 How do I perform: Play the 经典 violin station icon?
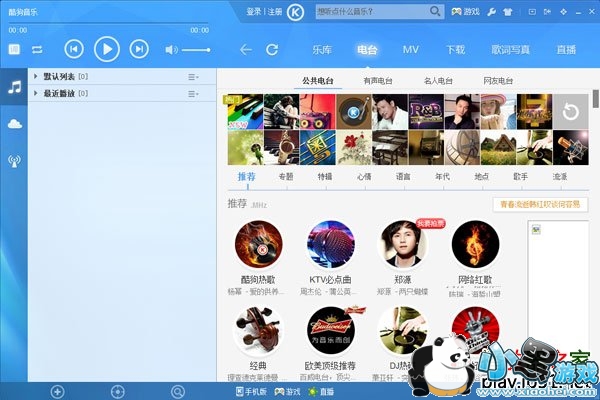[259, 331]
